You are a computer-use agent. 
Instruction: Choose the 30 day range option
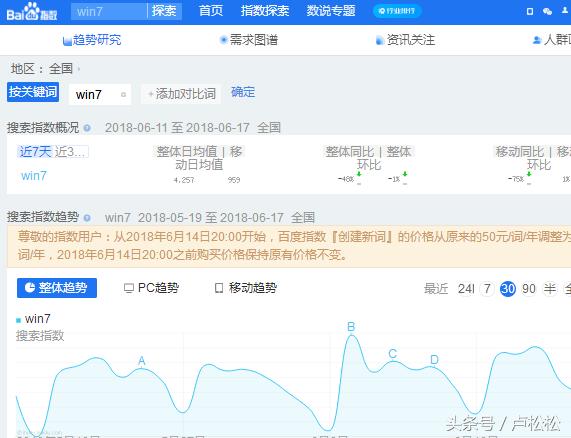tap(508, 289)
